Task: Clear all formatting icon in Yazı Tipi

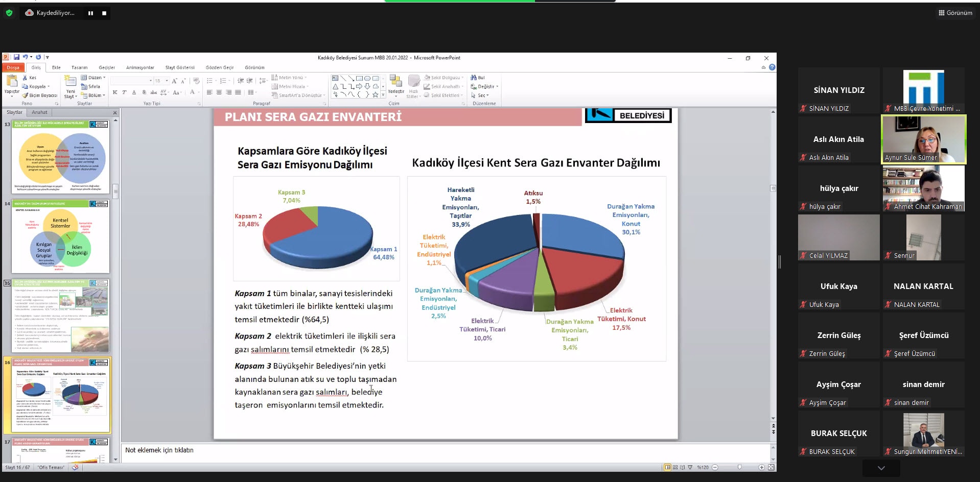Action: (196, 81)
